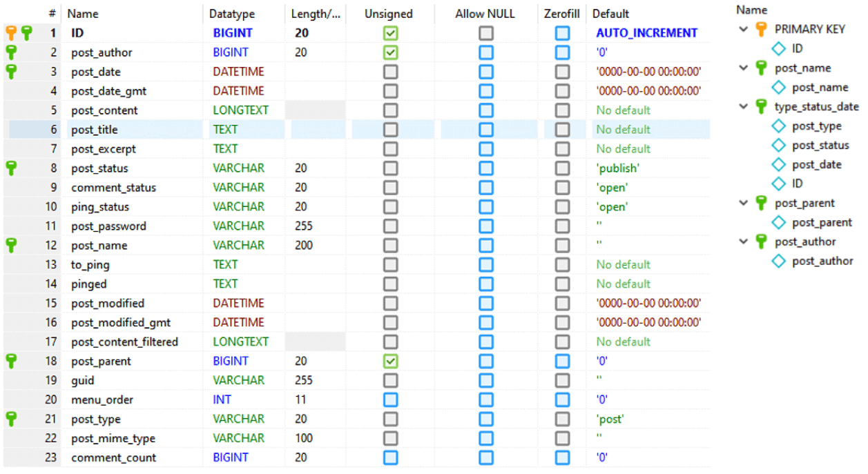Screen dimensions: 868x474
Task: Click the green key icon beside post_name row 12
Action: [11, 244]
